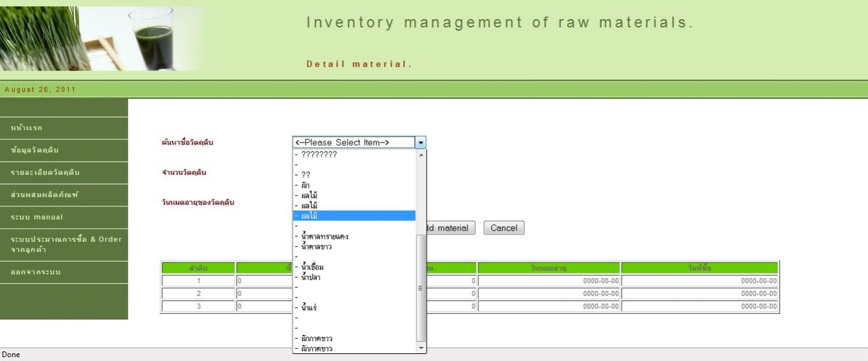Viewport: 868px width, 361px height.
Task: Click the 'วันหมดอายุ' column header
Action: (549, 268)
